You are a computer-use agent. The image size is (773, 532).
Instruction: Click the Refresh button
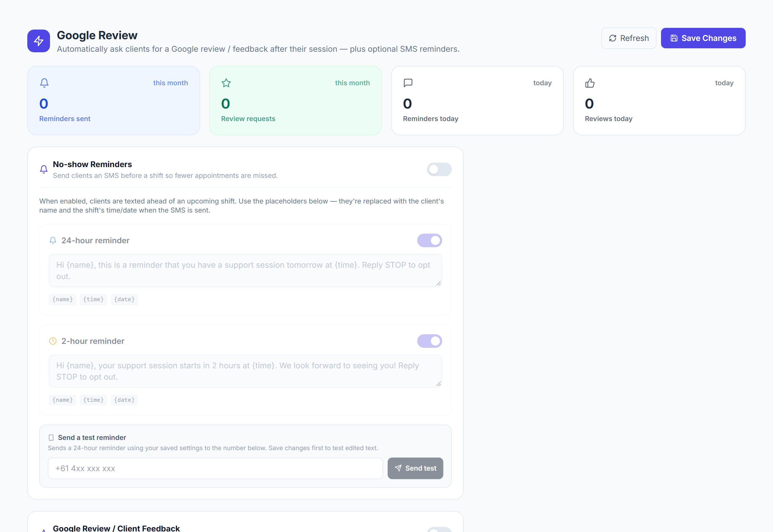(x=629, y=38)
